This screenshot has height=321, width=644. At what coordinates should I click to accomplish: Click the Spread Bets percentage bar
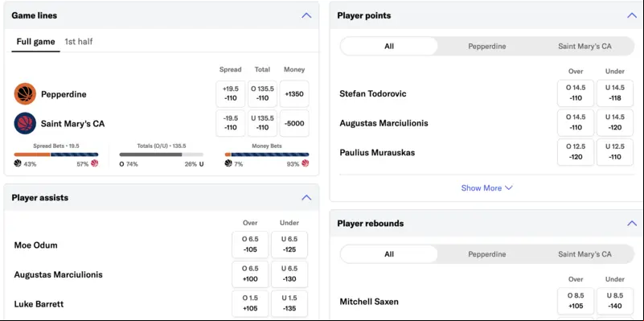point(56,154)
